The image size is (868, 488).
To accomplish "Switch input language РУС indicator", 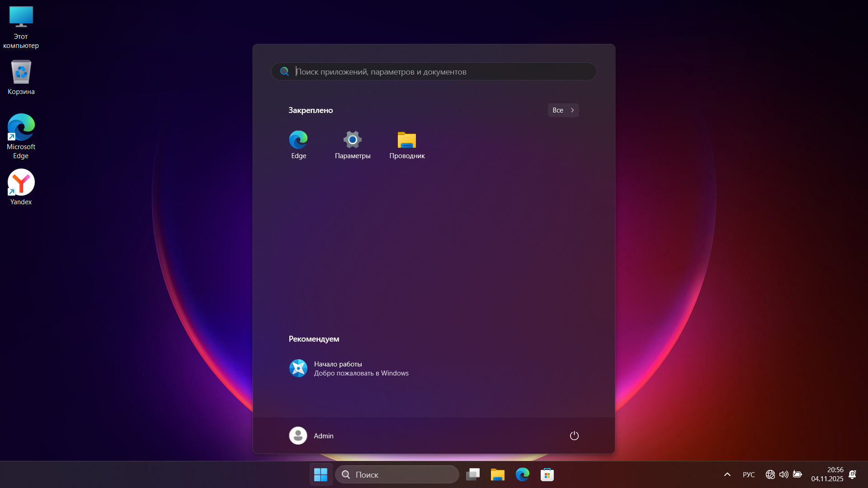I will pyautogui.click(x=749, y=474).
